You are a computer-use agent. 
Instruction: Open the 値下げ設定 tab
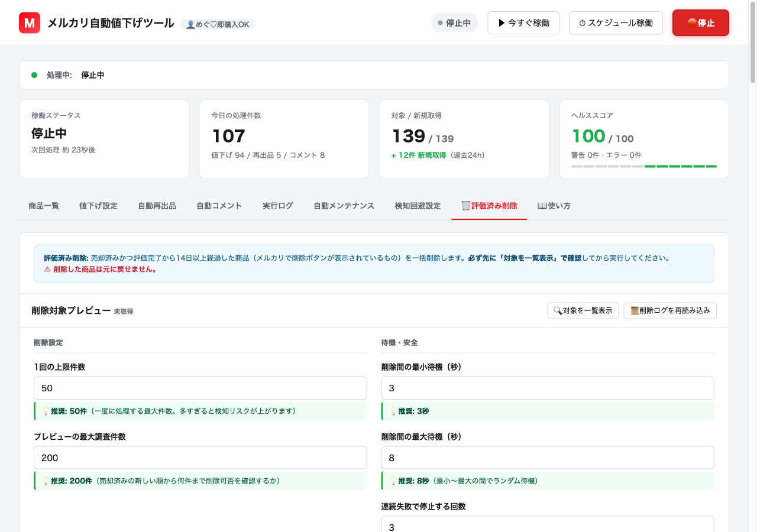[x=98, y=206]
